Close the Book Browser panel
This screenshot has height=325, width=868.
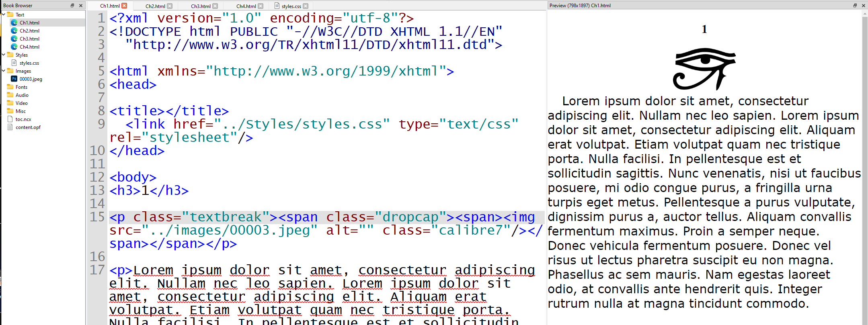click(81, 5)
